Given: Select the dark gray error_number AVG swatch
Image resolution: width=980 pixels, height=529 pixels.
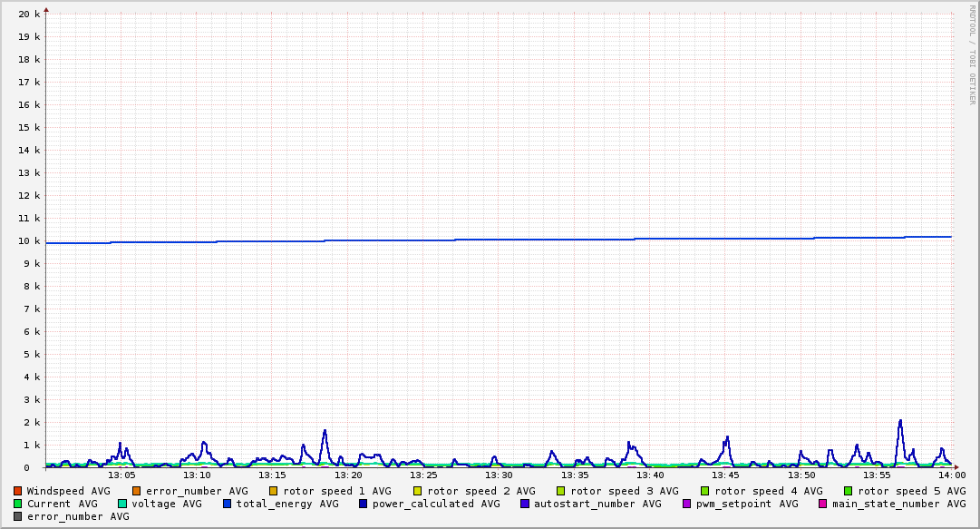Looking at the screenshot, I should click(18, 516).
